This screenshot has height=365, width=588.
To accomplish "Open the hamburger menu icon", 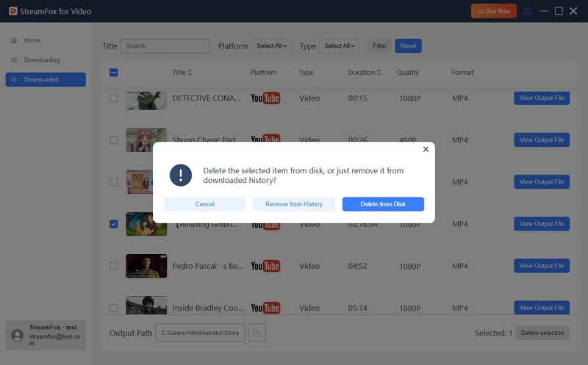I will (528, 11).
